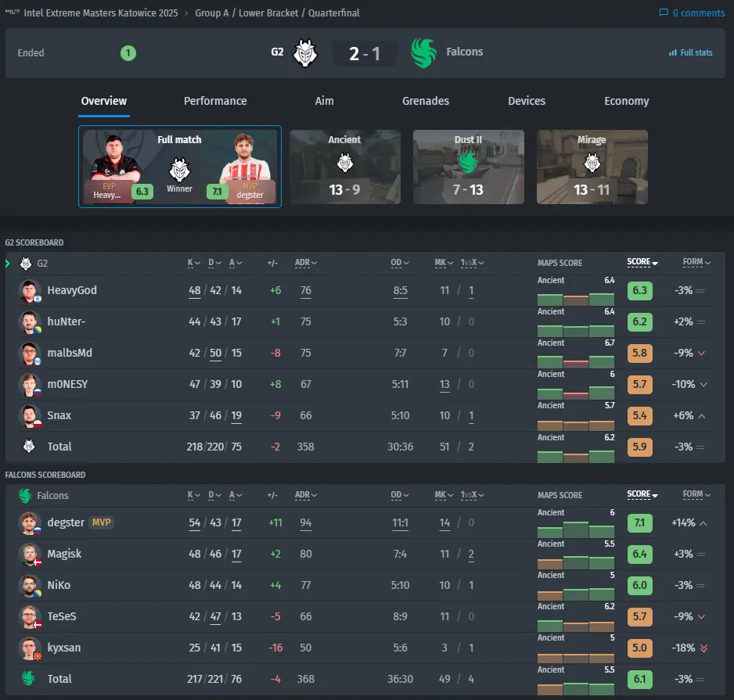Image resolution: width=734 pixels, height=700 pixels.
Task: Select the Ancient map card 13-9
Action: pos(345,167)
